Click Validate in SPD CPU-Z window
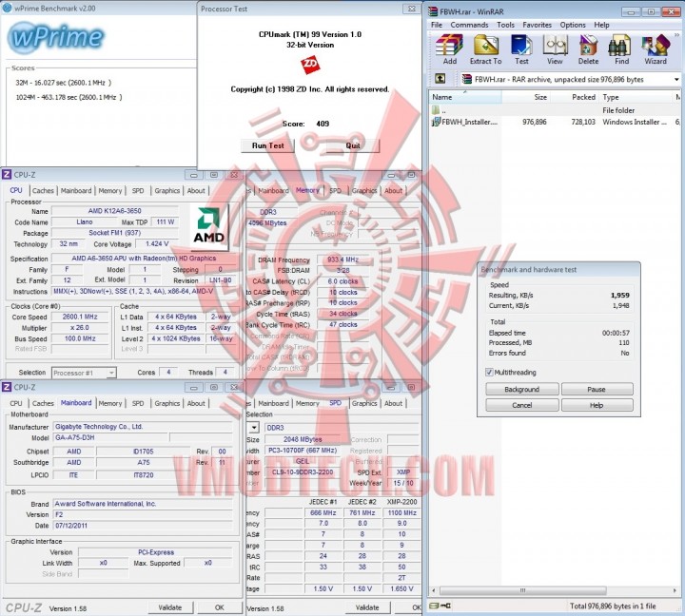 (367, 607)
